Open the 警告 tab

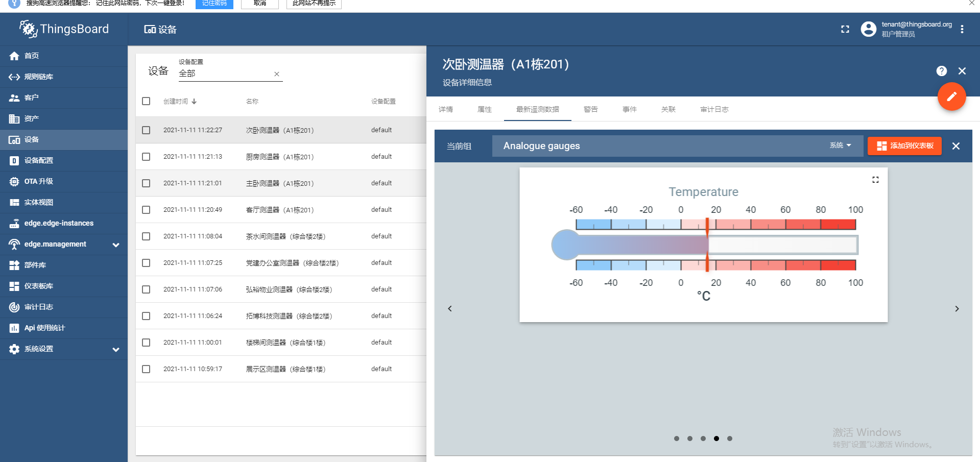(x=591, y=109)
